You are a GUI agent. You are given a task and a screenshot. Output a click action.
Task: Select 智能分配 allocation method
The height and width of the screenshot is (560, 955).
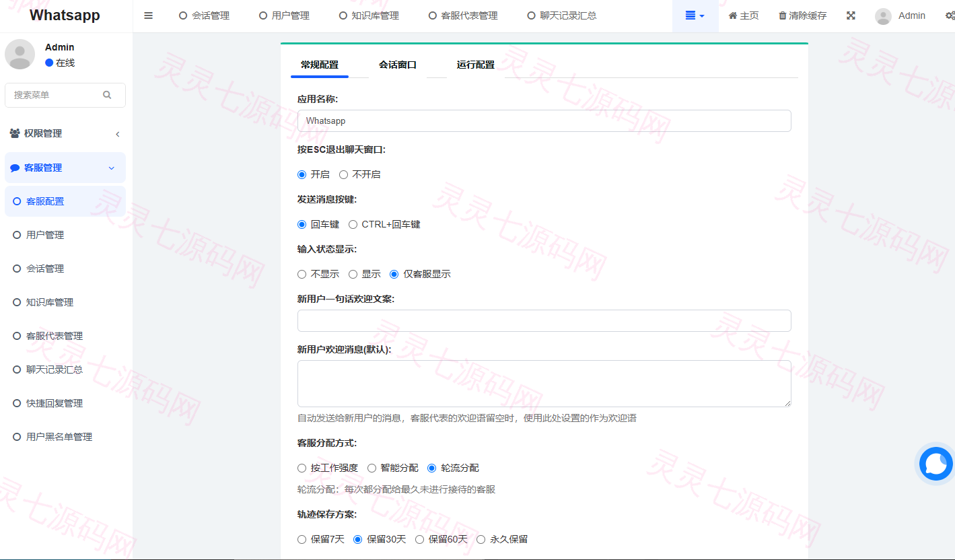(x=372, y=468)
